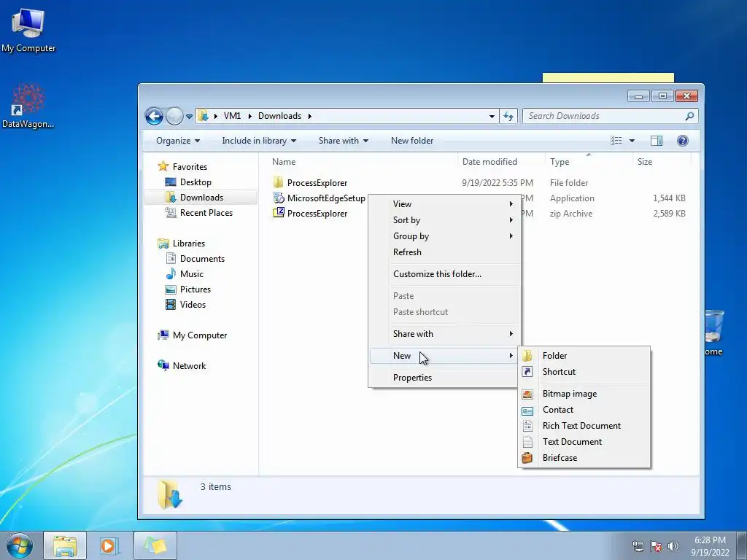Viewport: 747px width, 560px height.
Task: Open Windows Media Player from taskbar
Action: (x=109, y=545)
